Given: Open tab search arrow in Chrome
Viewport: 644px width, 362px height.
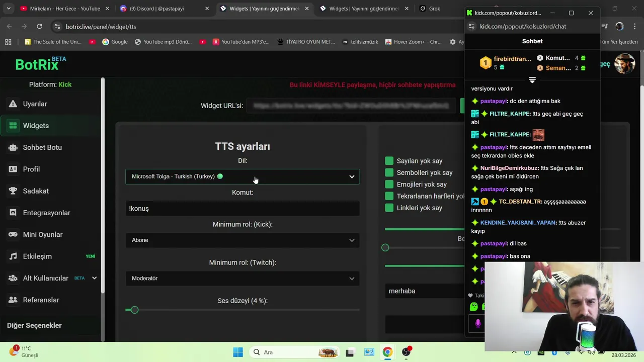Looking at the screenshot, I should click(x=9, y=9).
